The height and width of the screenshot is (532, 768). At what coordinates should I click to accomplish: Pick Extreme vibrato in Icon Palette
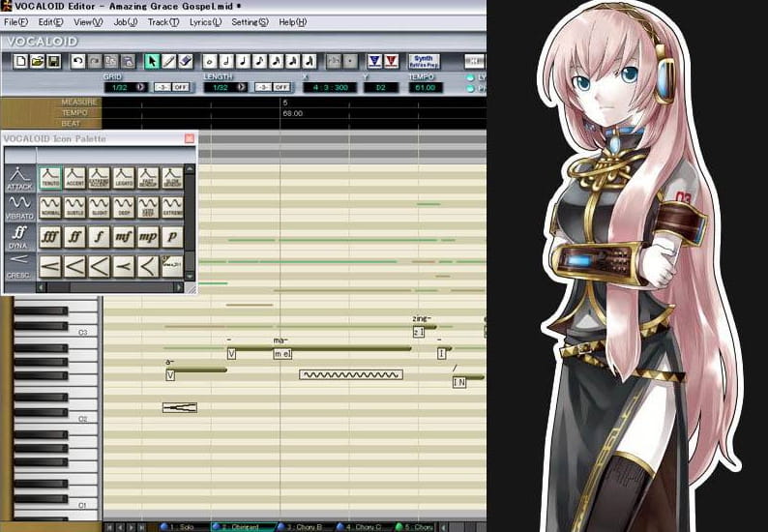(172, 207)
